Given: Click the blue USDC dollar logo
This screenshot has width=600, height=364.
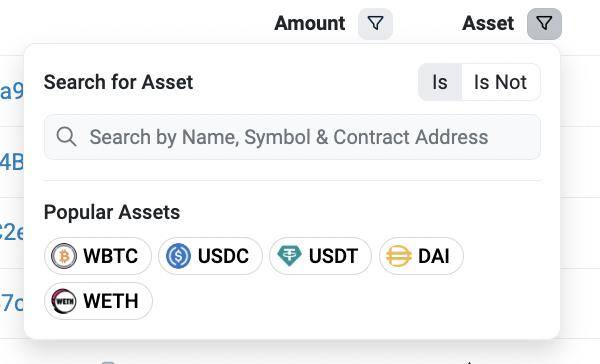Looking at the screenshot, I should point(178,256).
